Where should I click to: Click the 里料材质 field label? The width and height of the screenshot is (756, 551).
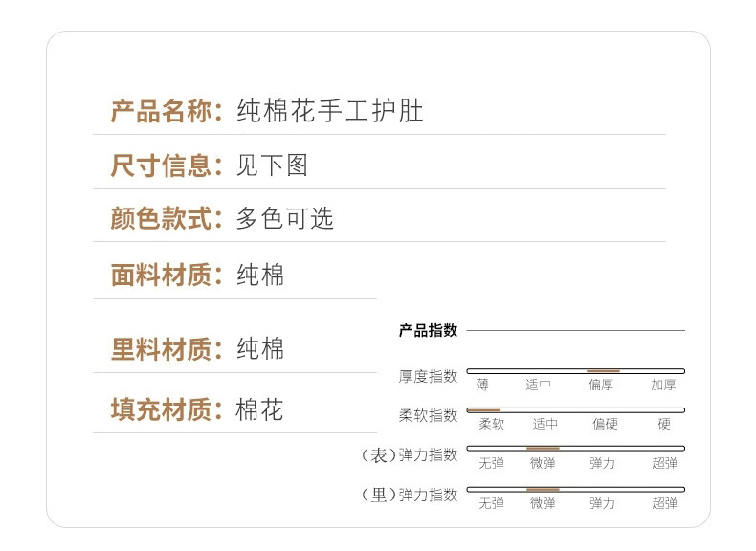pos(166,349)
